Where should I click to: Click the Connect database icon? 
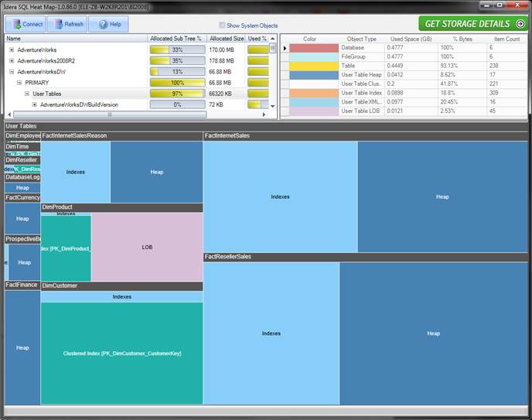(16, 24)
